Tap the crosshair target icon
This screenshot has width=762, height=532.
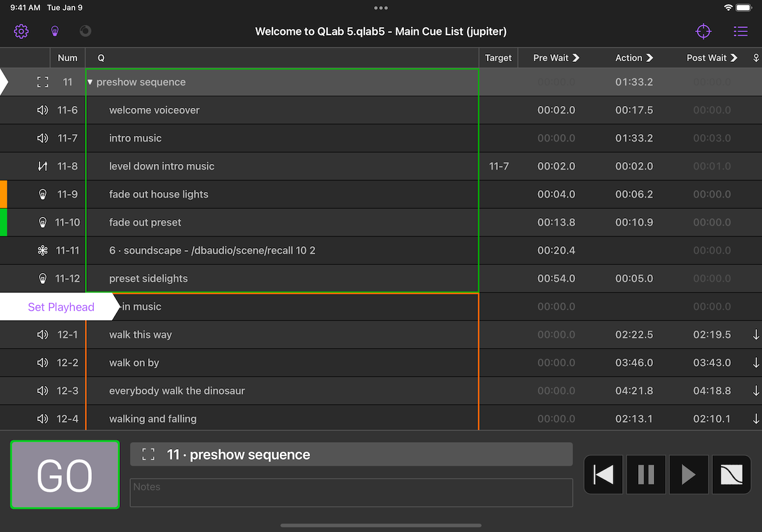click(x=703, y=31)
